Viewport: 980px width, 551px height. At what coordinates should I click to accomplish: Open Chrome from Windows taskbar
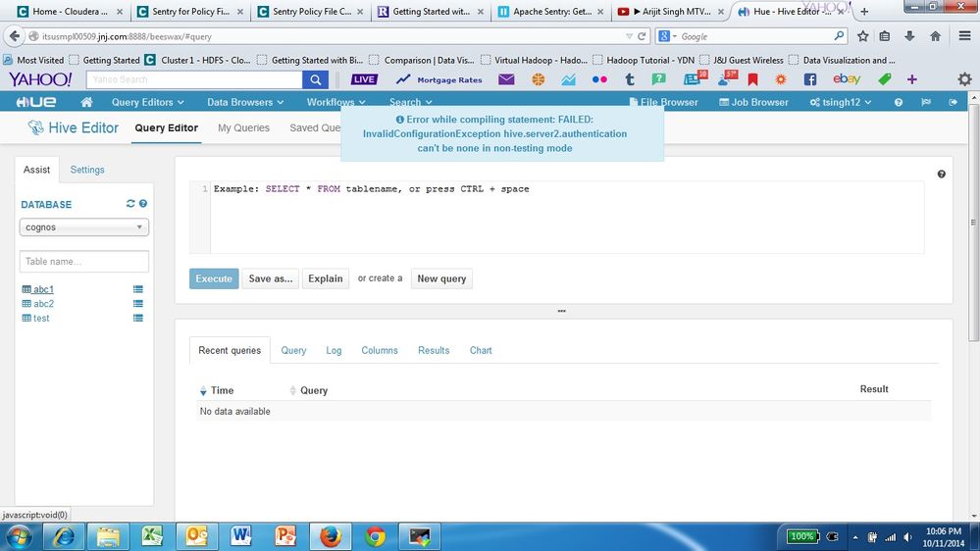(x=375, y=536)
